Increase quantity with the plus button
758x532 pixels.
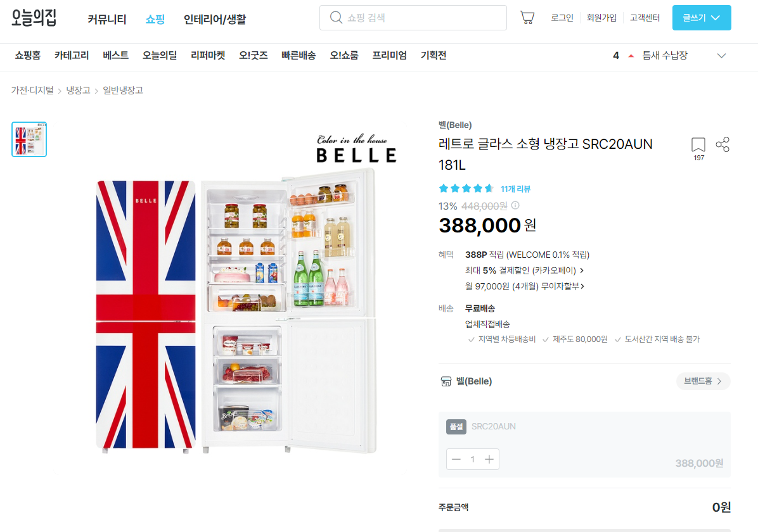[489, 459]
